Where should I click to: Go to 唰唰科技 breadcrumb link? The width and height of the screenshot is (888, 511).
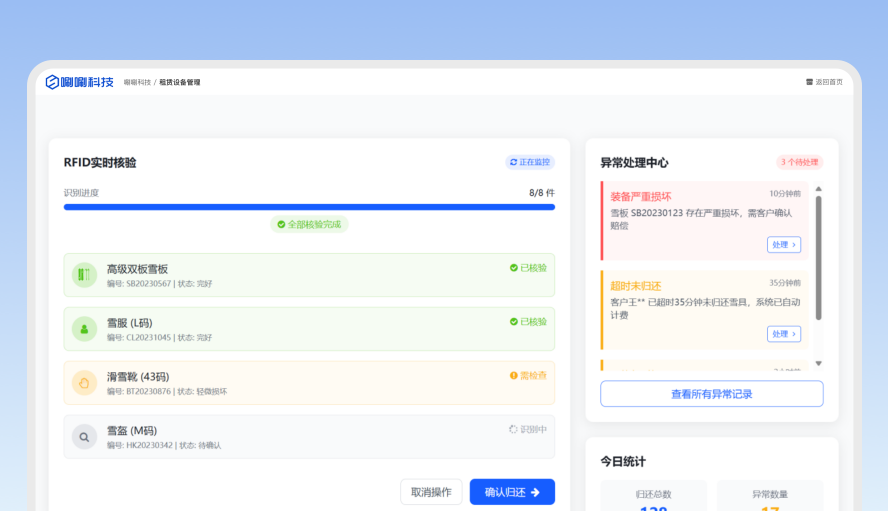point(137,82)
